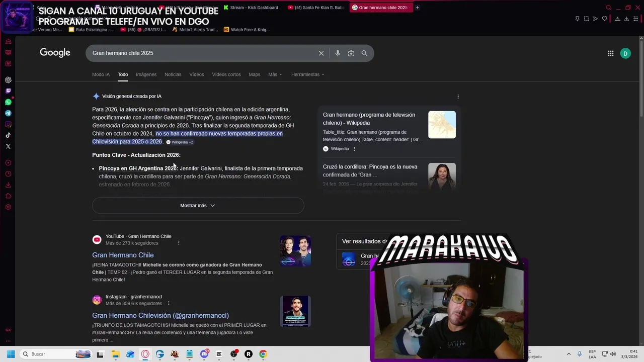
Task: Open AI overview three-dot options
Action: (458, 97)
